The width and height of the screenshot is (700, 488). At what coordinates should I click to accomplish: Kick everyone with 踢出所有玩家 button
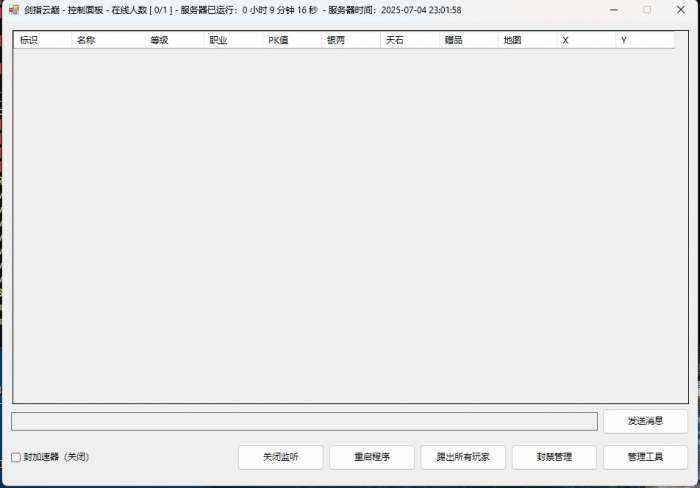463,457
